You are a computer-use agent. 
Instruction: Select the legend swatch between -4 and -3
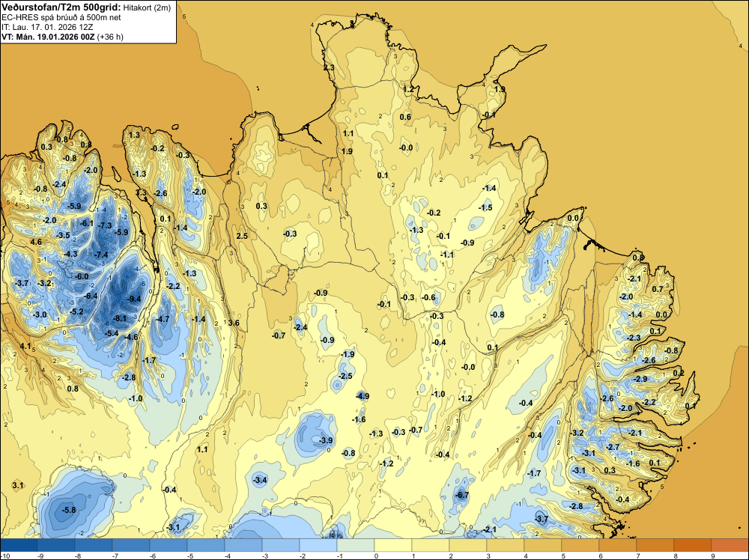tap(243, 545)
